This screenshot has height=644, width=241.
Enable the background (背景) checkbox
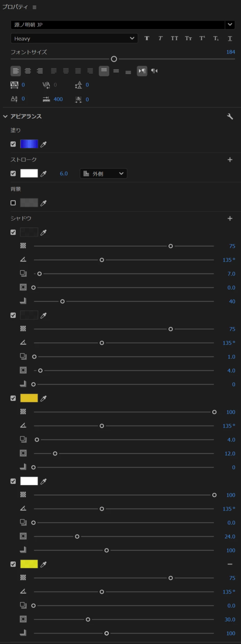13,203
